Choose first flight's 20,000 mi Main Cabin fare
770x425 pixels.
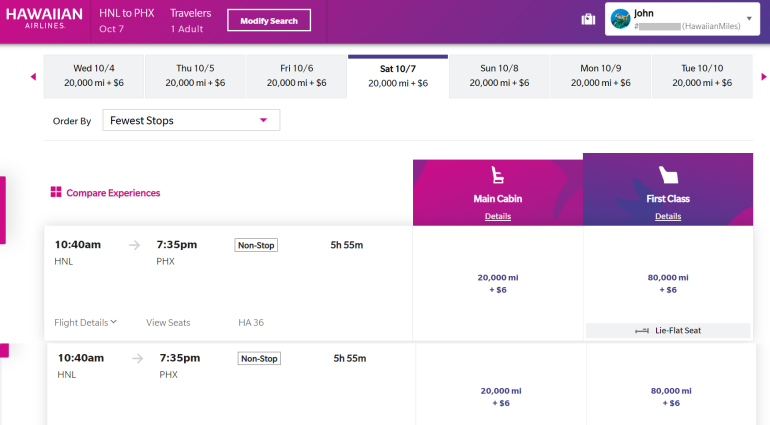pyautogui.click(x=497, y=283)
